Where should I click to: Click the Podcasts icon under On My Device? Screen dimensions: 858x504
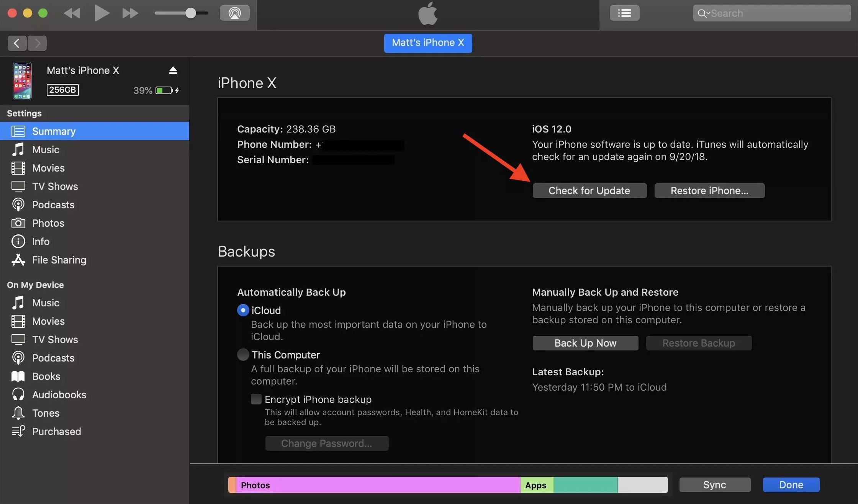18,358
